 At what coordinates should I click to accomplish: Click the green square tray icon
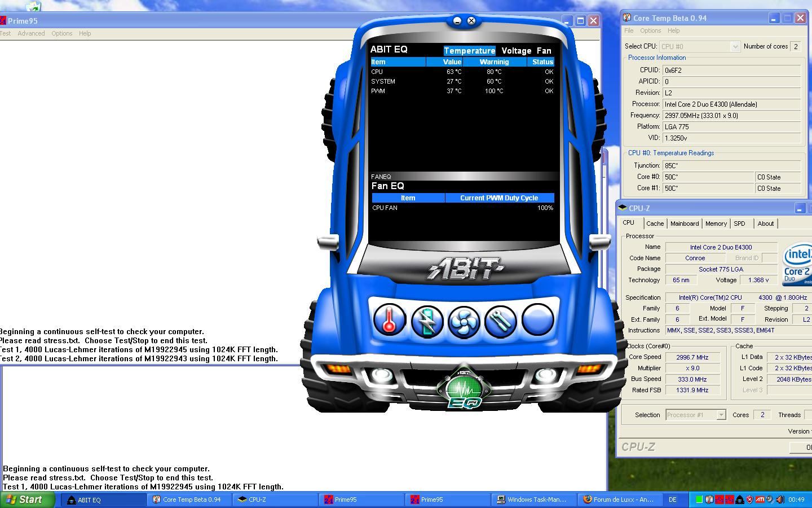tap(699, 500)
